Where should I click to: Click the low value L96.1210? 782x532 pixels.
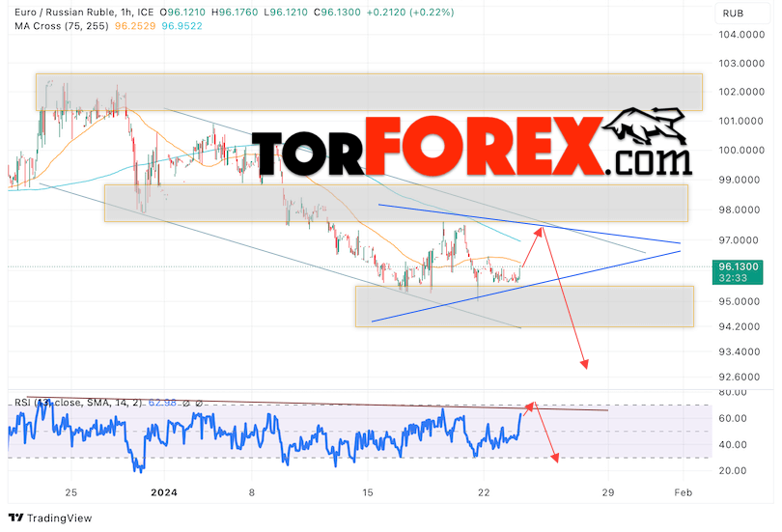pyautogui.click(x=286, y=12)
